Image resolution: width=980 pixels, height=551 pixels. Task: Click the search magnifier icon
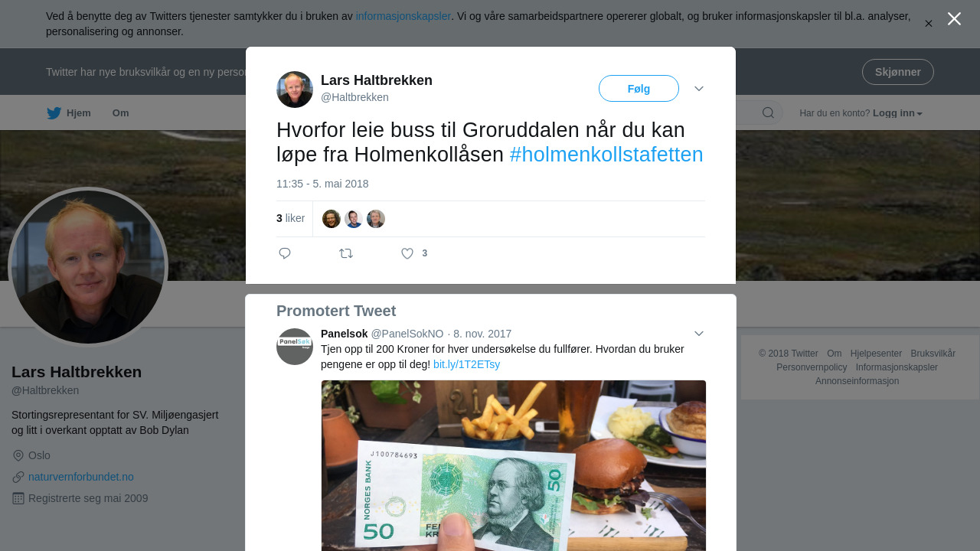click(x=768, y=113)
